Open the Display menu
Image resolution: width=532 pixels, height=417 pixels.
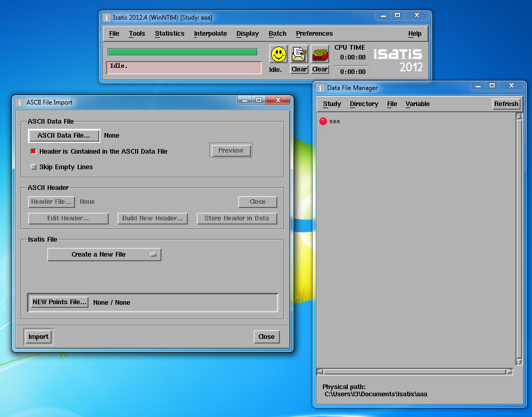tap(247, 34)
